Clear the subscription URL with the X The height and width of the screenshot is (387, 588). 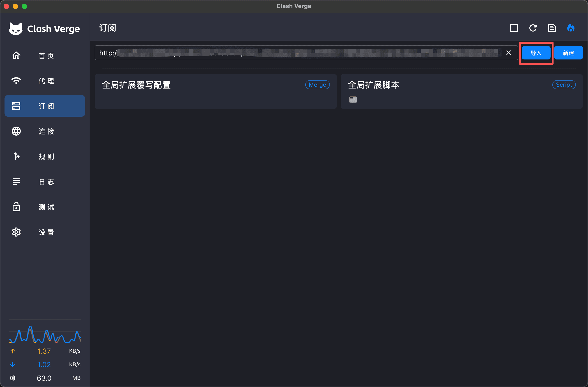coord(508,53)
